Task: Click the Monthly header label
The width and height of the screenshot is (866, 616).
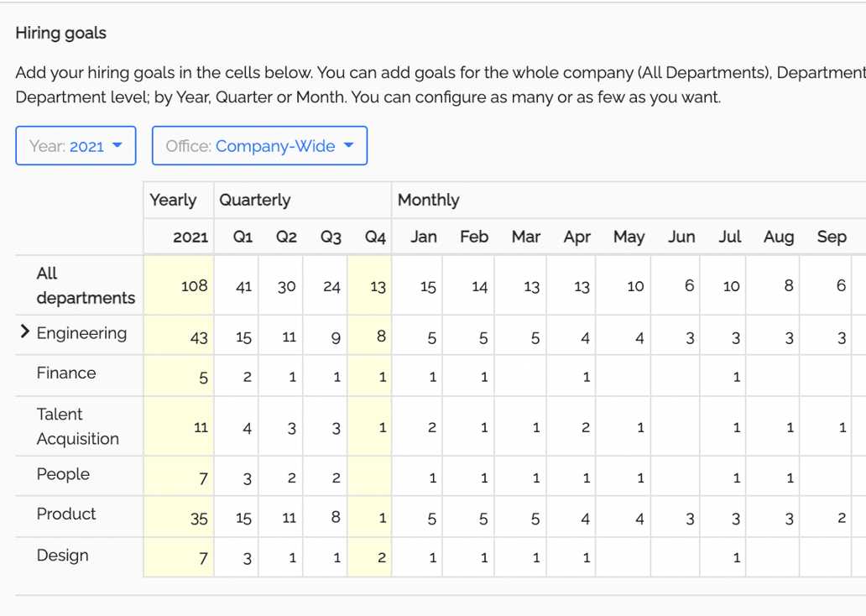Action: coord(428,200)
